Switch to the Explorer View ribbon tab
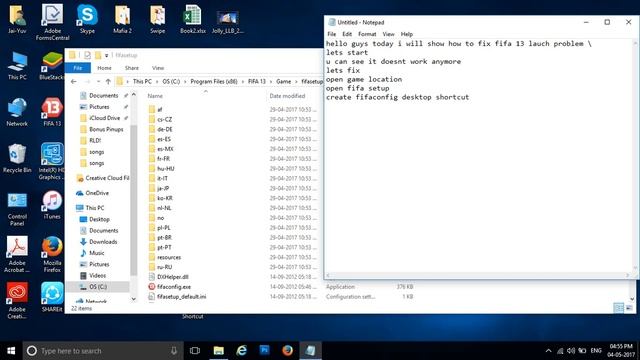Image resolution: width=640 pixels, height=360 pixels. click(158, 68)
